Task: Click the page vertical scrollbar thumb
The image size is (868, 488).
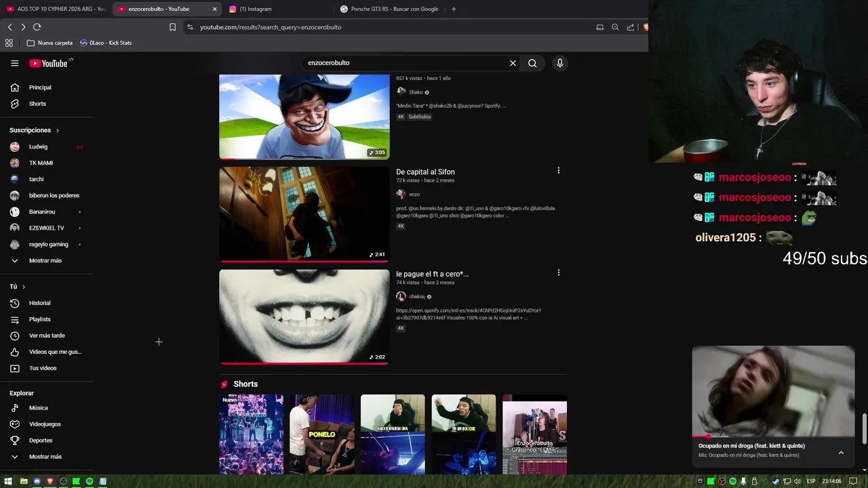Action: tap(864, 428)
